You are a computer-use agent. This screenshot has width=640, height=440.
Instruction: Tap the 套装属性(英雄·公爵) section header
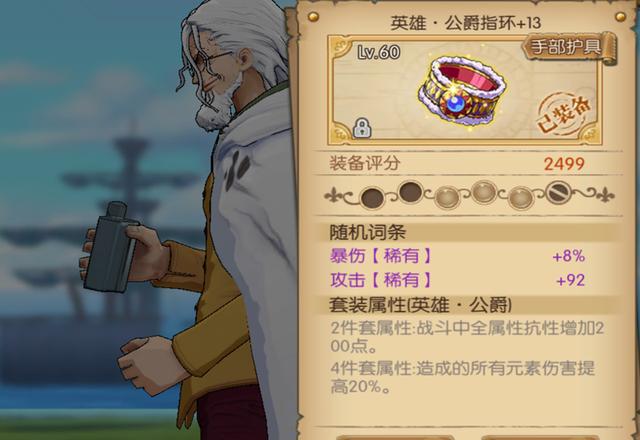point(420,305)
